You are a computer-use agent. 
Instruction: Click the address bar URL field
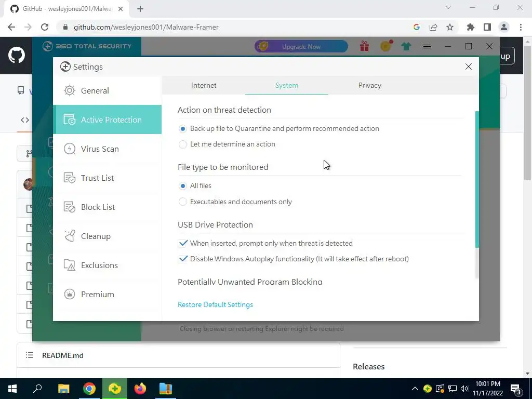tap(234, 27)
